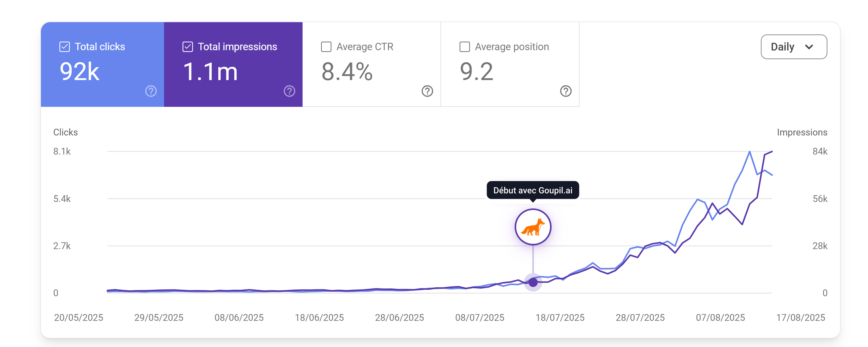Uncheck the Total clicks checkbox

click(64, 47)
